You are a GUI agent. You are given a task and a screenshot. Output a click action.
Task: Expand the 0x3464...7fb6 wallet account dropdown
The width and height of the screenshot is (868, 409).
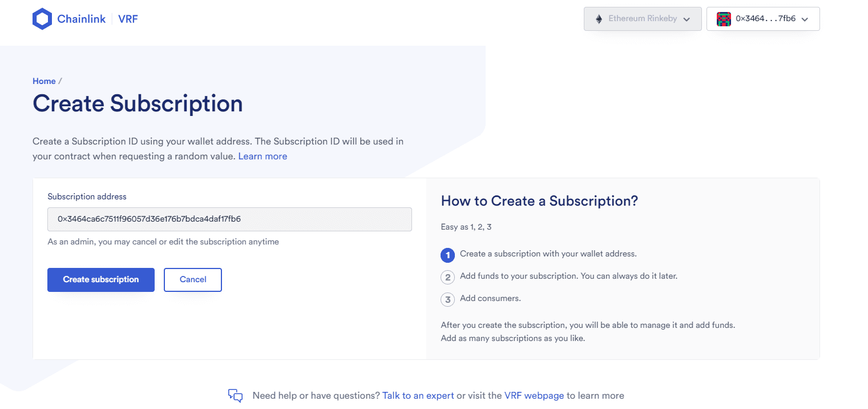coord(763,19)
